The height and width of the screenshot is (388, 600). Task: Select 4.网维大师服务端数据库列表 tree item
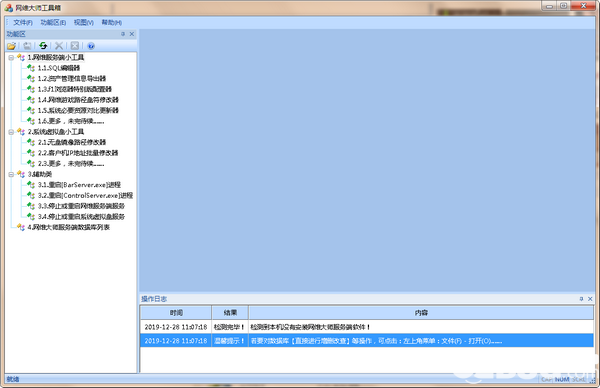[x=68, y=227]
